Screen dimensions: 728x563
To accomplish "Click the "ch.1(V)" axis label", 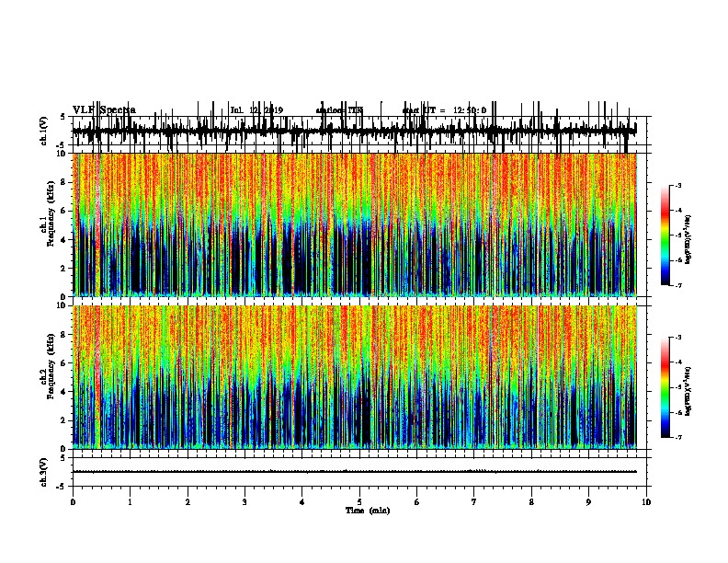I will coord(43,131).
